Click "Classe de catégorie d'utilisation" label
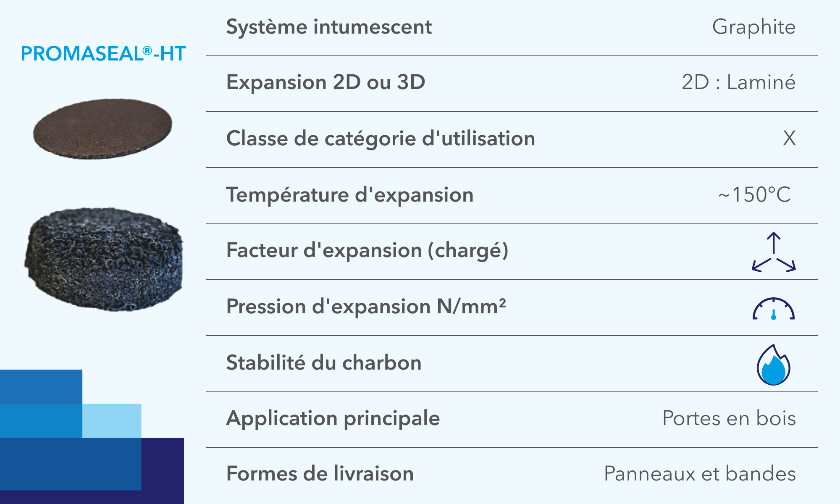Viewport: 840px width, 504px height. (381, 138)
